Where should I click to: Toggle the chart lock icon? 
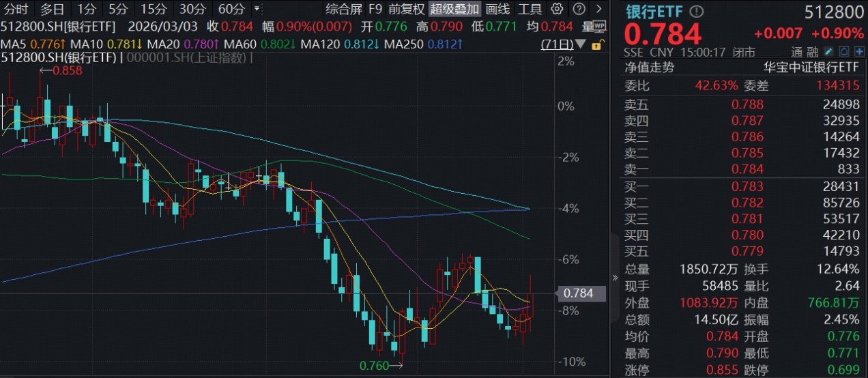(x=596, y=45)
